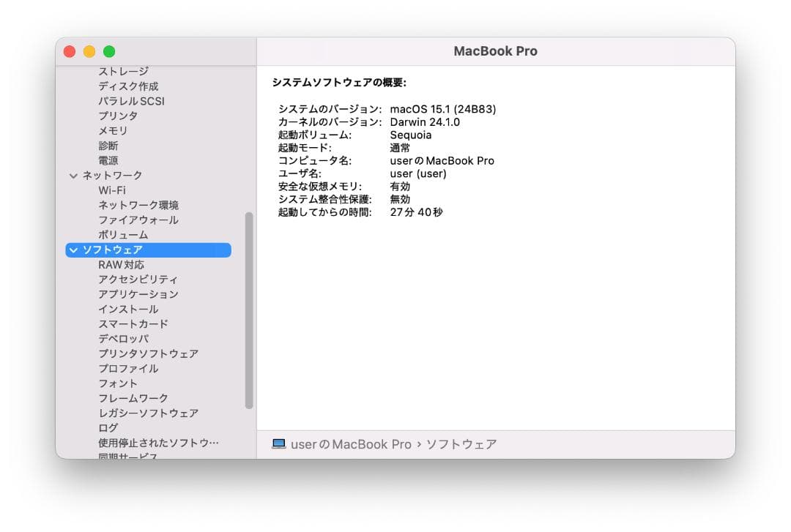Click the ソフトウェア breadcrumb label at the bottom

(x=464, y=444)
